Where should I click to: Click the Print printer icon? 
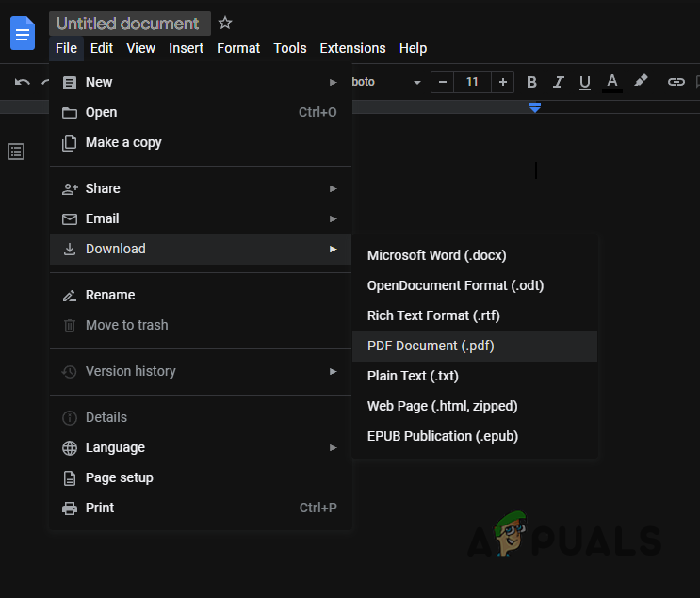69,509
